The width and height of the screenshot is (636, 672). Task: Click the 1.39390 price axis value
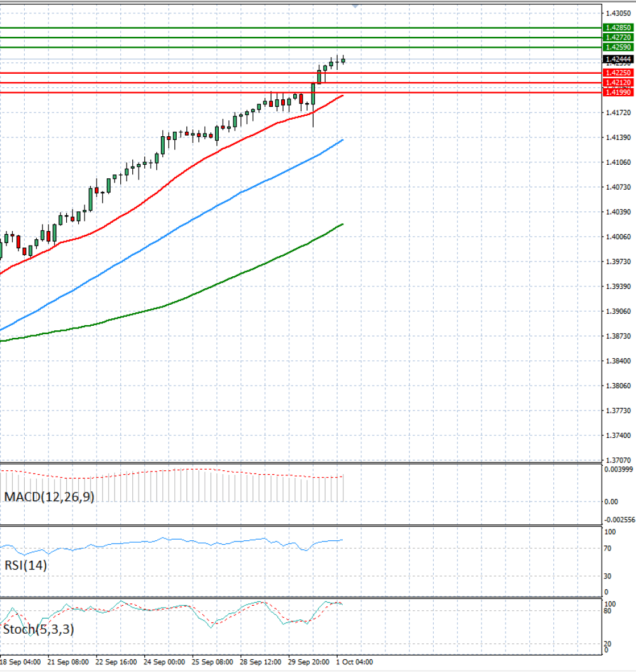[618, 287]
